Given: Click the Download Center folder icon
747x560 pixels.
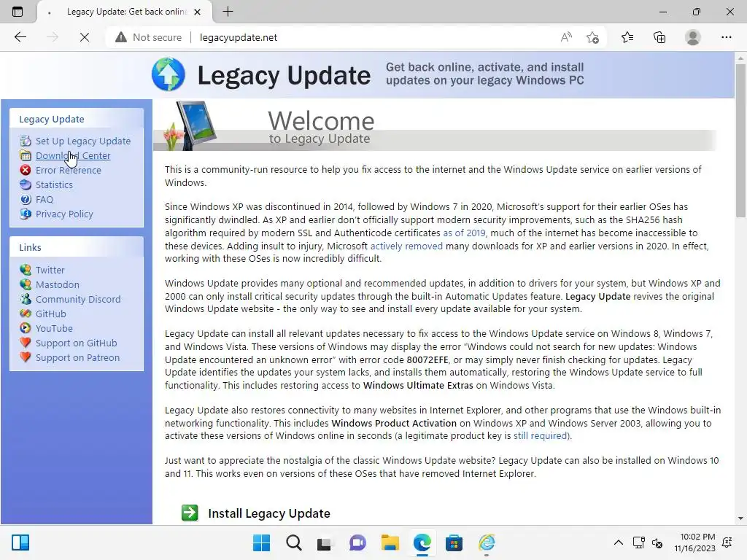Looking at the screenshot, I should [x=26, y=156].
